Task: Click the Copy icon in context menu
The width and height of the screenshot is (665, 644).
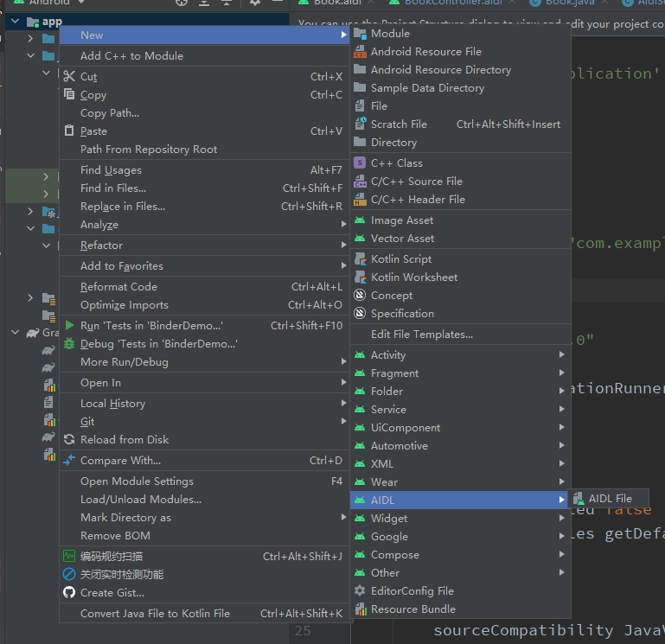Action: point(69,94)
